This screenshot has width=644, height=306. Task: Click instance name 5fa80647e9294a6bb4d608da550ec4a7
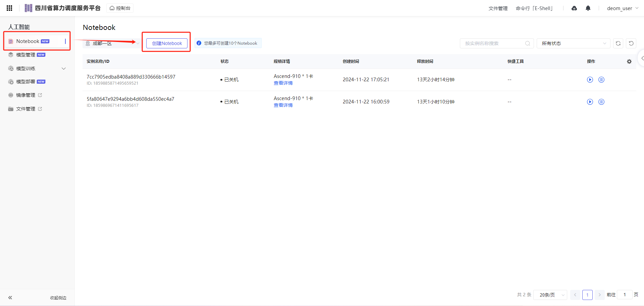pyautogui.click(x=130, y=99)
